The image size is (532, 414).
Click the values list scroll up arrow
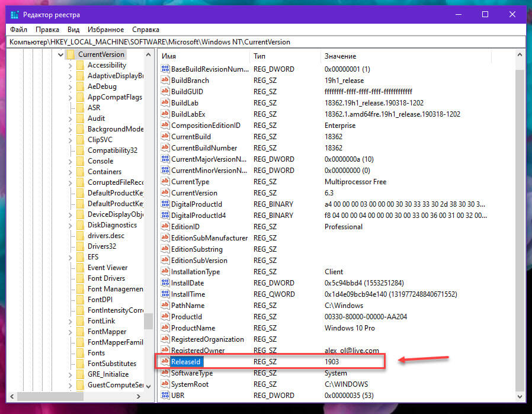(x=520, y=54)
